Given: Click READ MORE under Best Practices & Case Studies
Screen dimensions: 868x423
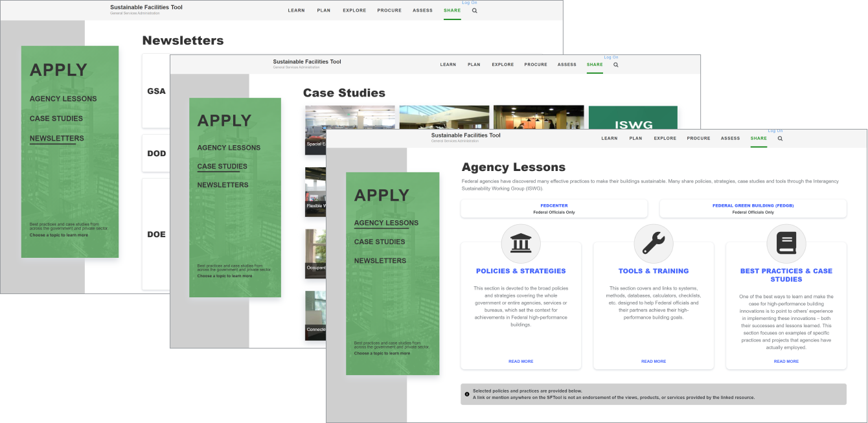Looking at the screenshot, I should [x=786, y=361].
